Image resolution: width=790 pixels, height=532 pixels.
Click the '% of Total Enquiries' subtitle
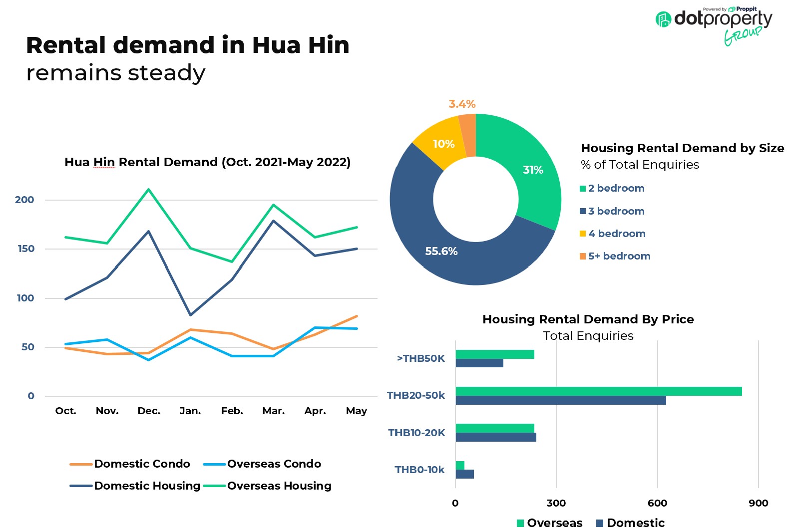[640, 165]
